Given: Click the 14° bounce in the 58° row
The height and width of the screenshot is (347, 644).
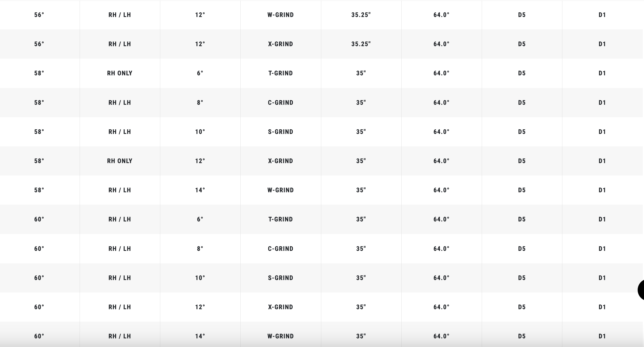Looking at the screenshot, I should click(x=200, y=190).
